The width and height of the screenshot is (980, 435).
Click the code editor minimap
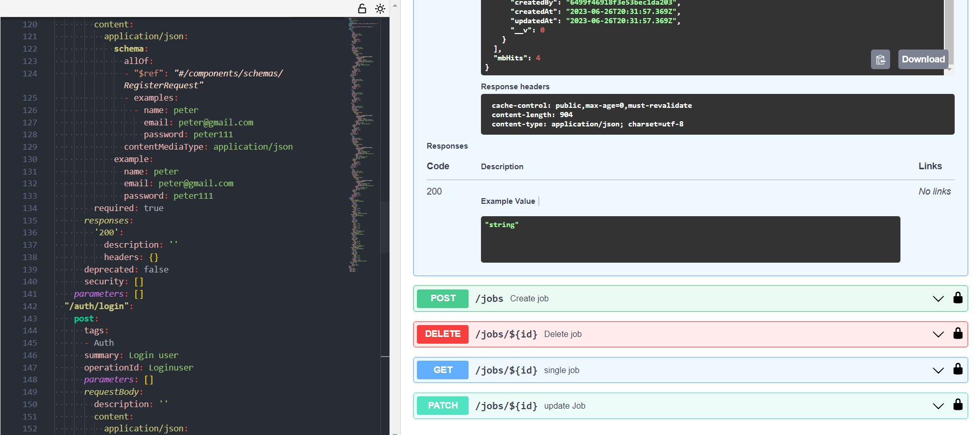pos(364,144)
